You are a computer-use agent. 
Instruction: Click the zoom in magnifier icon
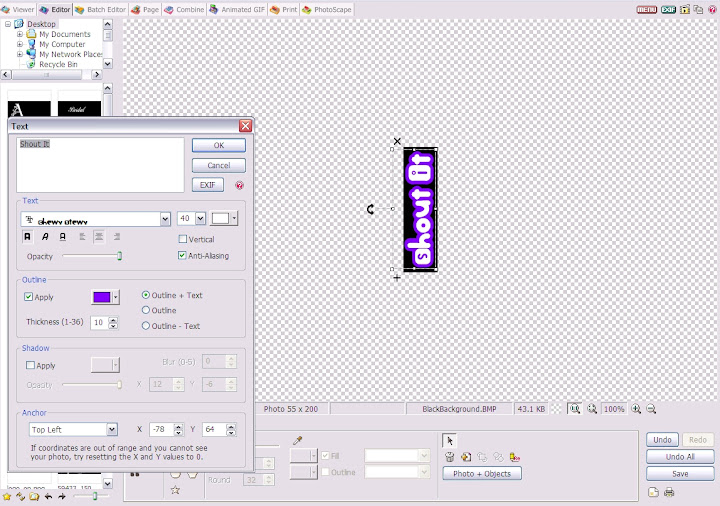tap(636, 409)
